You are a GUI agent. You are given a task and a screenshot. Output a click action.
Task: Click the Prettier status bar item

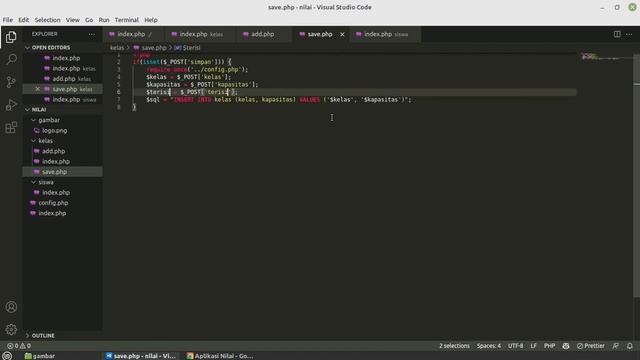pyautogui.click(x=591, y=346)
